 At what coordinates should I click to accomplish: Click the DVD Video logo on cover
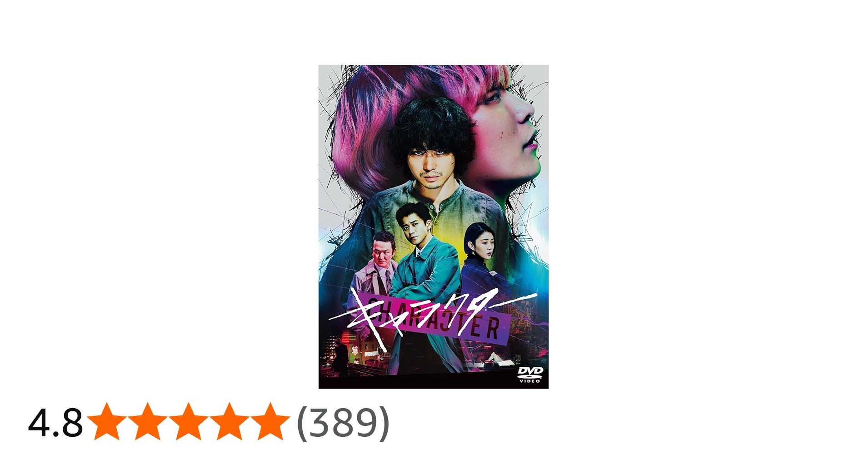coord(530,375)
